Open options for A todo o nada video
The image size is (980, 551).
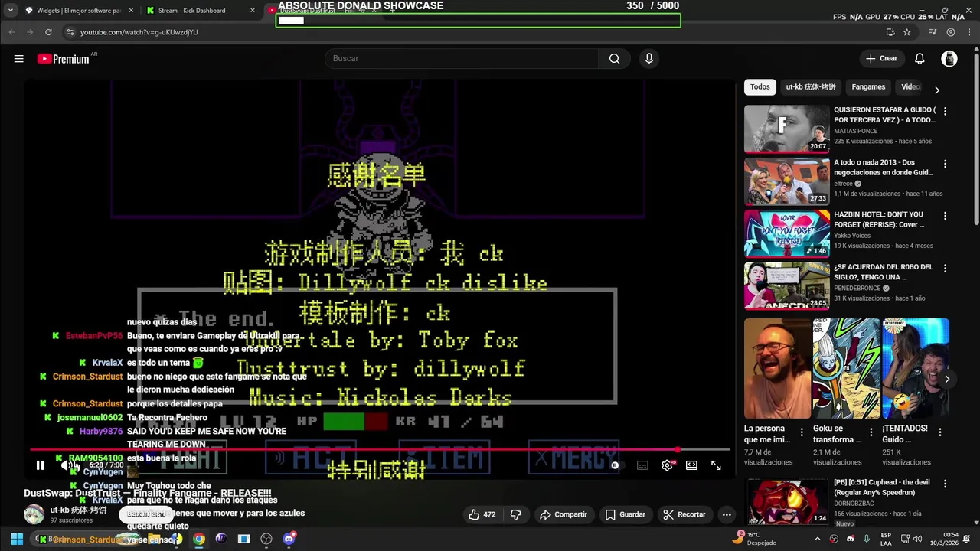pos(945,164)
